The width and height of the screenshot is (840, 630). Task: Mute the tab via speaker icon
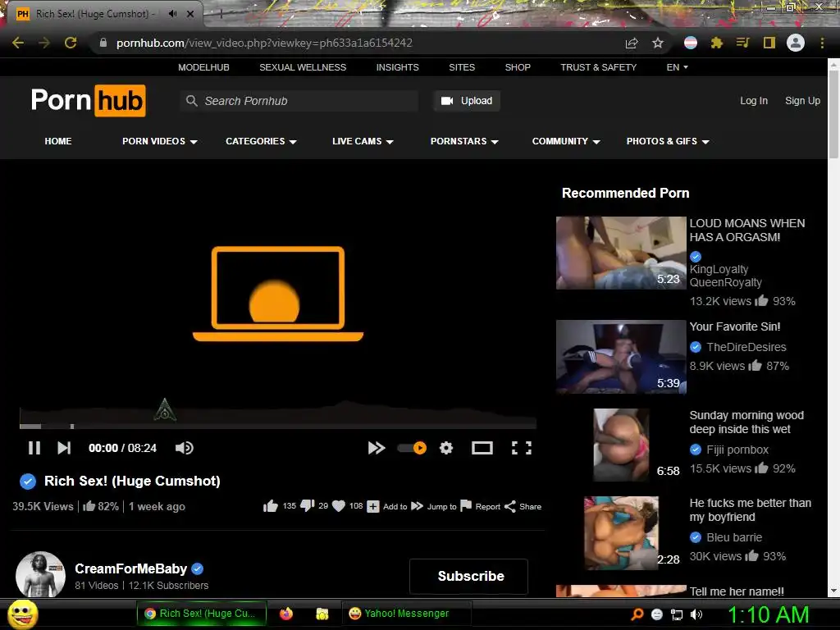pos(172,14)
